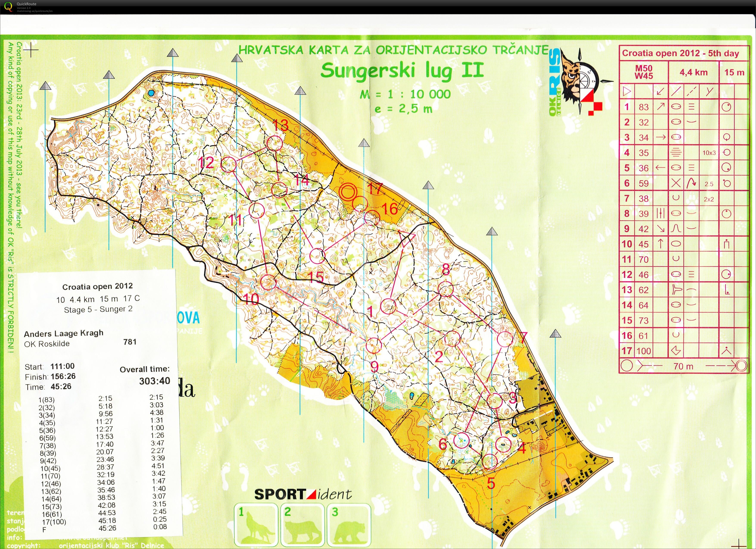756x549 pixels.
Task: Click control circle 10 on the map
Action: click(x=268, y=282)
